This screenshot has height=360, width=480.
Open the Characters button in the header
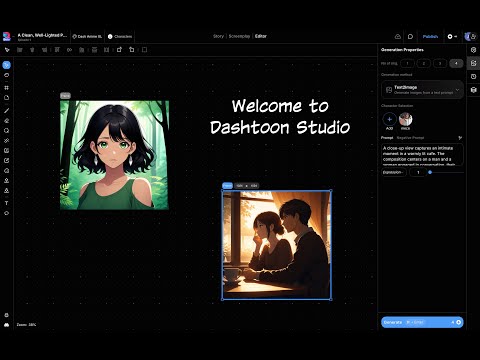click(120, 36)
